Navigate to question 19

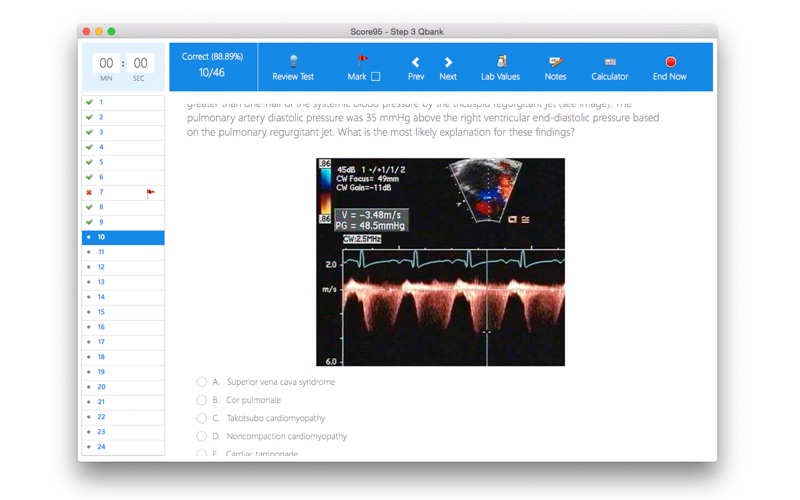click(x=123, y=372)
